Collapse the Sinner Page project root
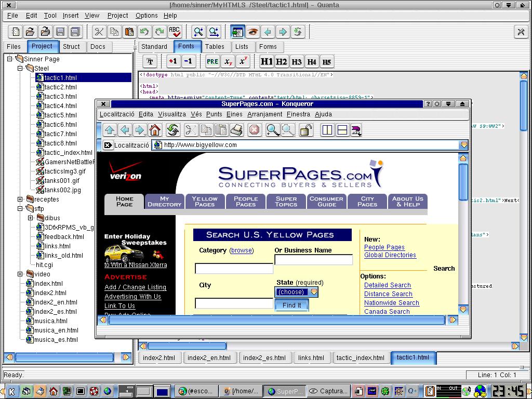 click(x=10, y=59)
